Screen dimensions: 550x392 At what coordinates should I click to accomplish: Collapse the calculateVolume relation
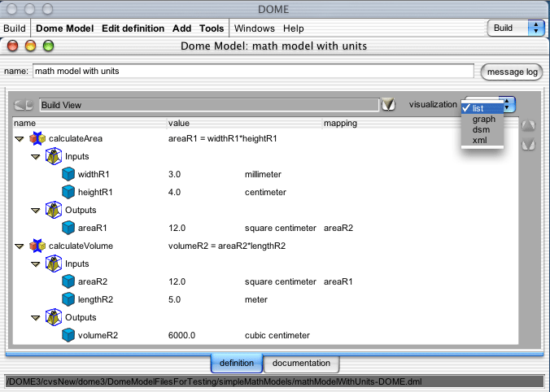(20, 246)
